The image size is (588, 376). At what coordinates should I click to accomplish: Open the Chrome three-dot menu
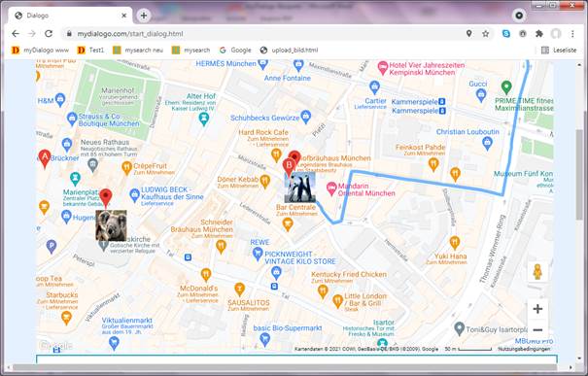pos(572,34)
